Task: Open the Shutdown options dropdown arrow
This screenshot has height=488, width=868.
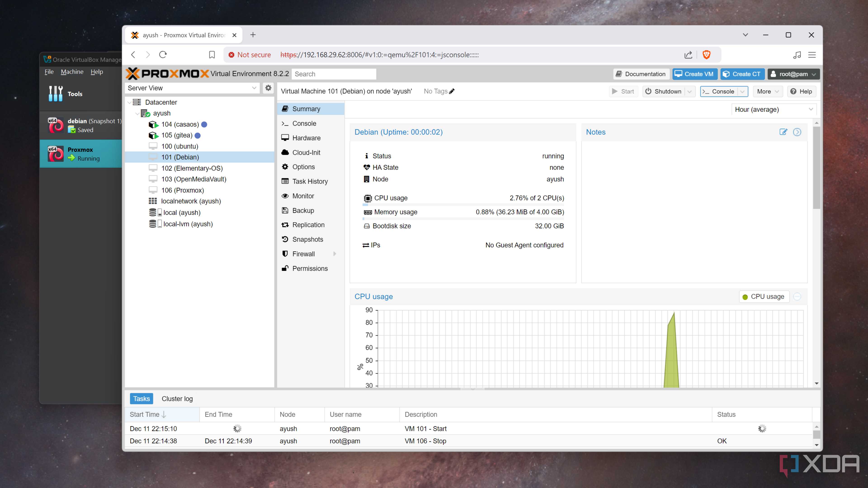Action: click(x=689, y=91)
